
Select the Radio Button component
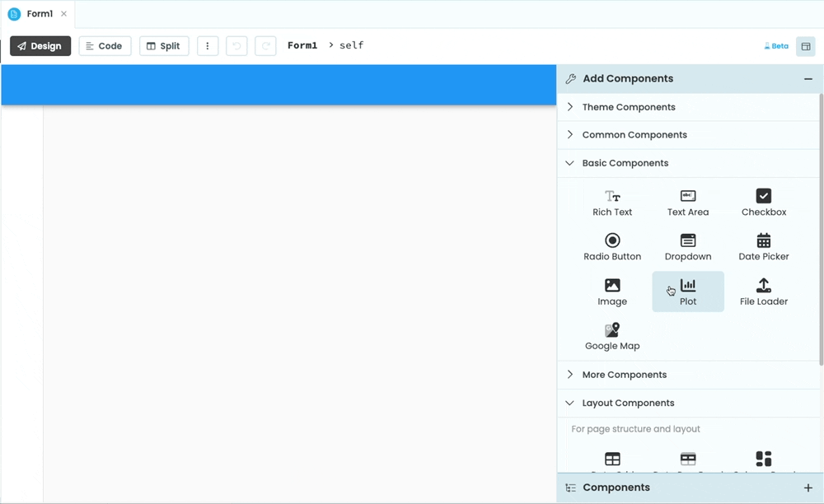coord(612,247)
